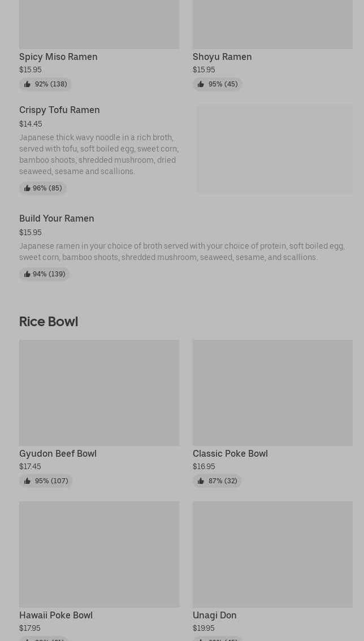Tap the thumbs-up icon for Build Your Ramen
The image size is (364, 641).
coord(27,274)
